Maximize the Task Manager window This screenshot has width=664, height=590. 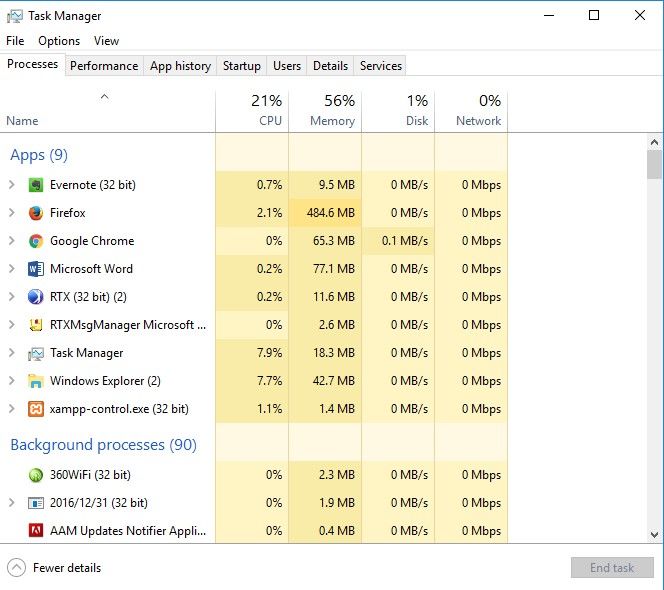coord(594,16)
